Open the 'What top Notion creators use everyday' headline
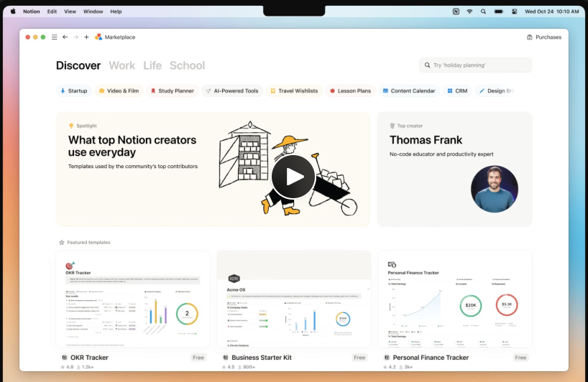 132,146
